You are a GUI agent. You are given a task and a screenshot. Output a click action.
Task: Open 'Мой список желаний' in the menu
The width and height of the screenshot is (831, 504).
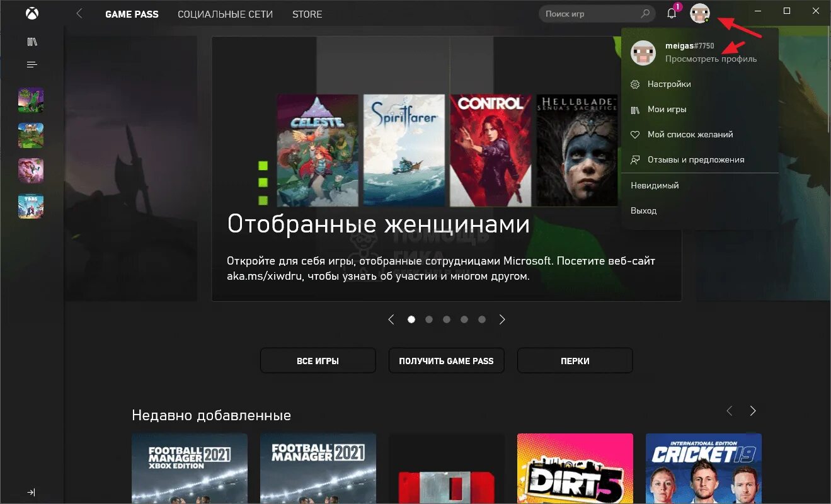pyautogui.click(x=700, y=134)
